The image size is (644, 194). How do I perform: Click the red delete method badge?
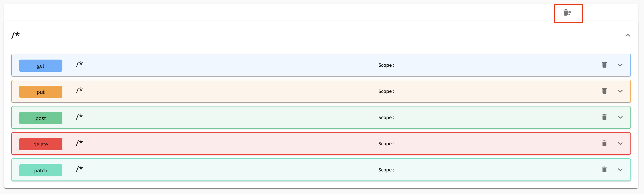click(40, 144)
